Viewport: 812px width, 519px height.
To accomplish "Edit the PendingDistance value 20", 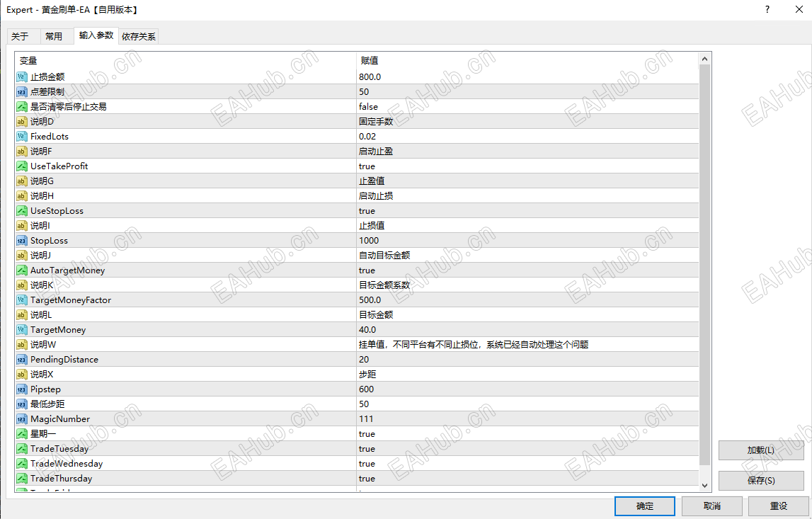I will click(x=527, y=360).
